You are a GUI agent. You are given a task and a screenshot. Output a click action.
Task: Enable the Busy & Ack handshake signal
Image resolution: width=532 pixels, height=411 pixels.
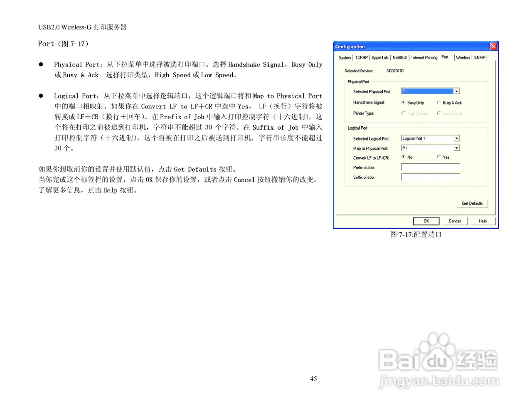[439, 103]
